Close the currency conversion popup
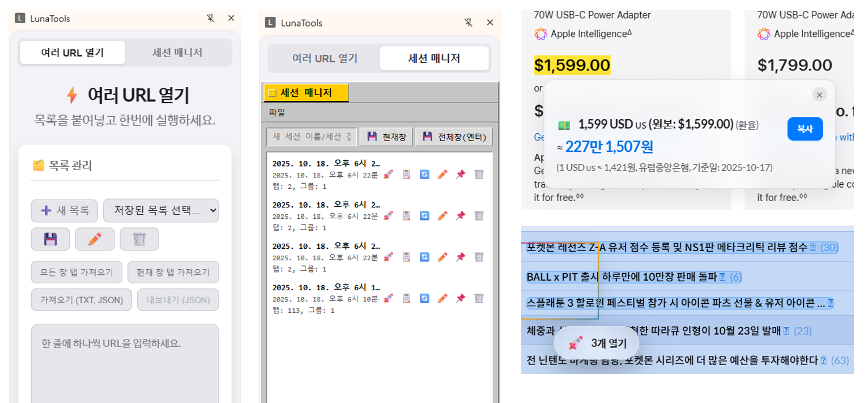 tap(819, 95)
